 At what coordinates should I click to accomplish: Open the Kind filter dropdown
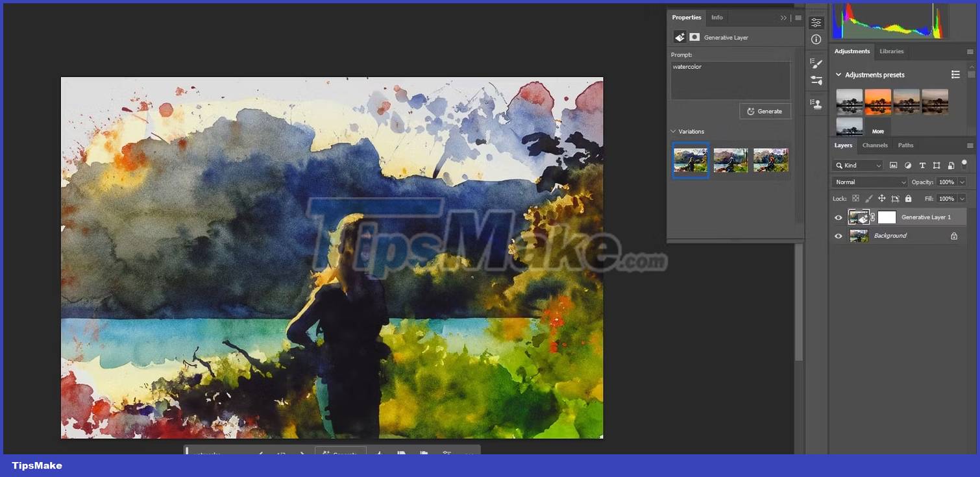[x=858, y=165]
